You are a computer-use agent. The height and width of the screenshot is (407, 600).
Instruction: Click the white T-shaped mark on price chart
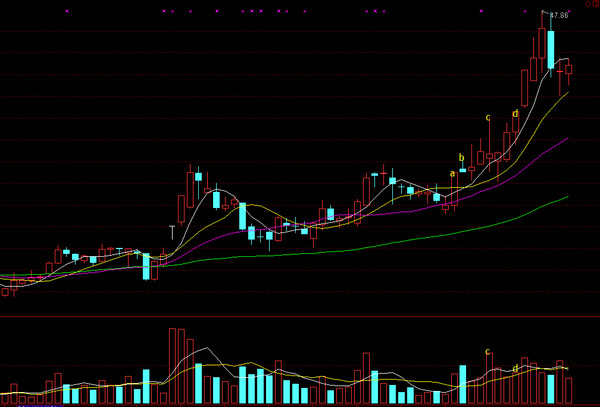(x=172, y=232)
